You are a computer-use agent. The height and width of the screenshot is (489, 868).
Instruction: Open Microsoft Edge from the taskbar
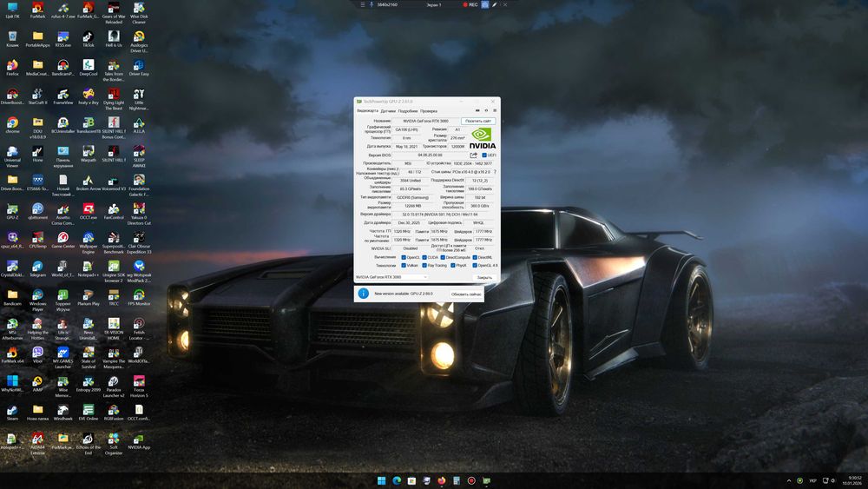(397, 480)
